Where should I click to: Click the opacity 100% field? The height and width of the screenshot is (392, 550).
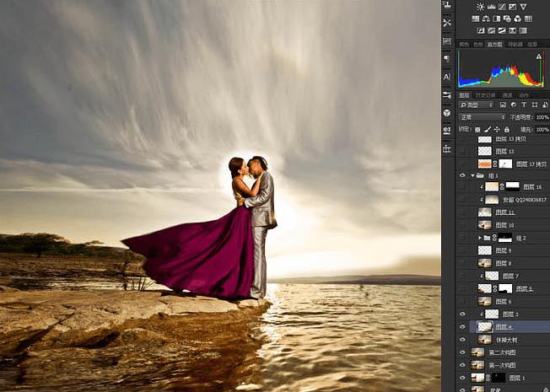pos(542,117)
